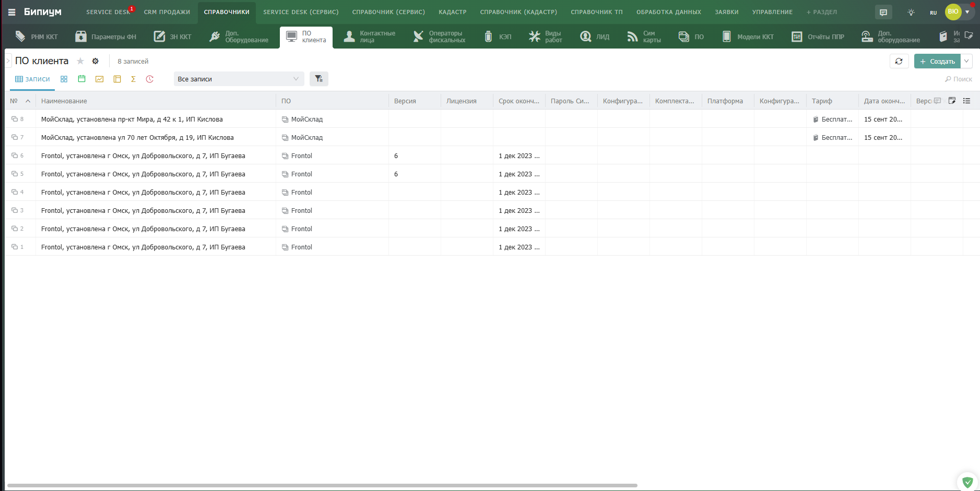Select the ПО клиента tab
Image resolution: width=980 pixels, height=491 pixels.
(306, 37)
